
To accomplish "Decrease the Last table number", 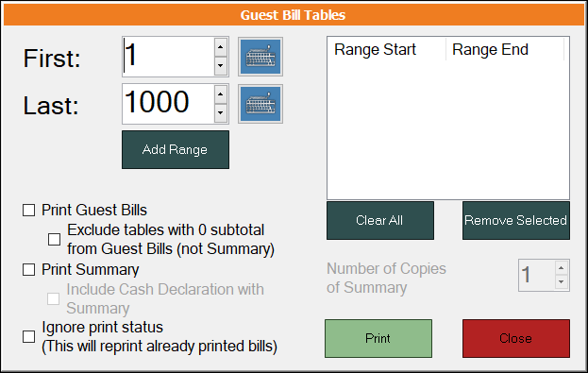I will pos(221,113).
